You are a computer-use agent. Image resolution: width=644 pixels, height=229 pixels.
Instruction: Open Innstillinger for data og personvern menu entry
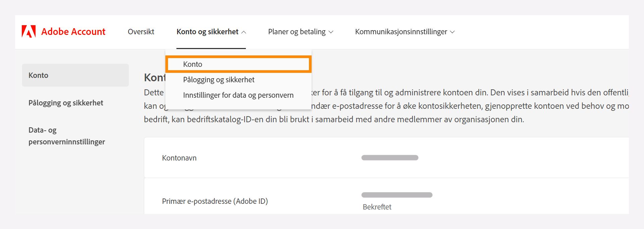click(238, 95)
